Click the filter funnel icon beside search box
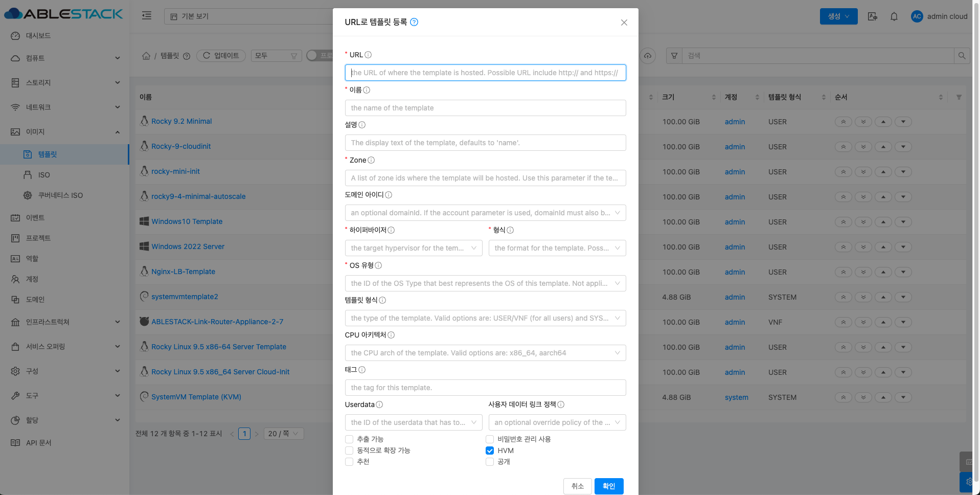The image size is (980, 495). pos(674,56)
